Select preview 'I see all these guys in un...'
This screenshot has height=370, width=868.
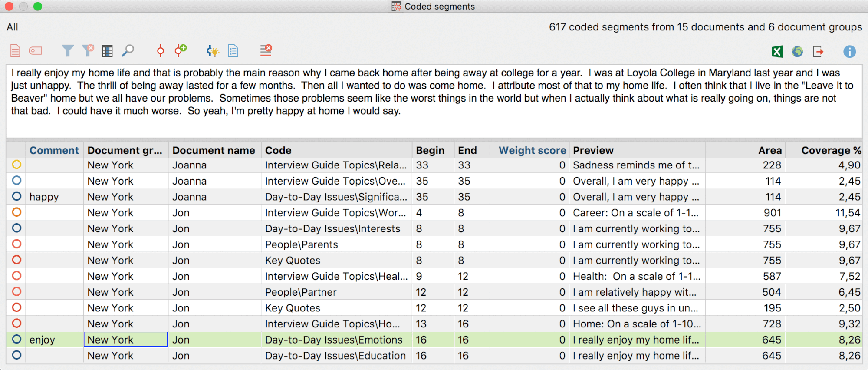pos(637,308)
